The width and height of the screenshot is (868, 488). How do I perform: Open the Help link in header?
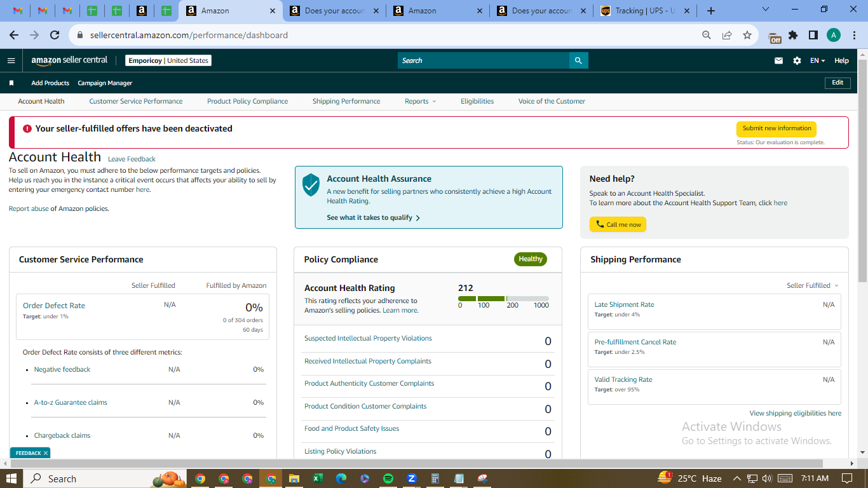pos(841,61)
